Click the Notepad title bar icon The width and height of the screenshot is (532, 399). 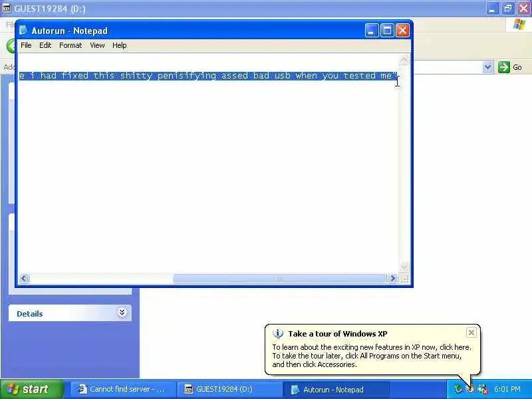point(23,31)
